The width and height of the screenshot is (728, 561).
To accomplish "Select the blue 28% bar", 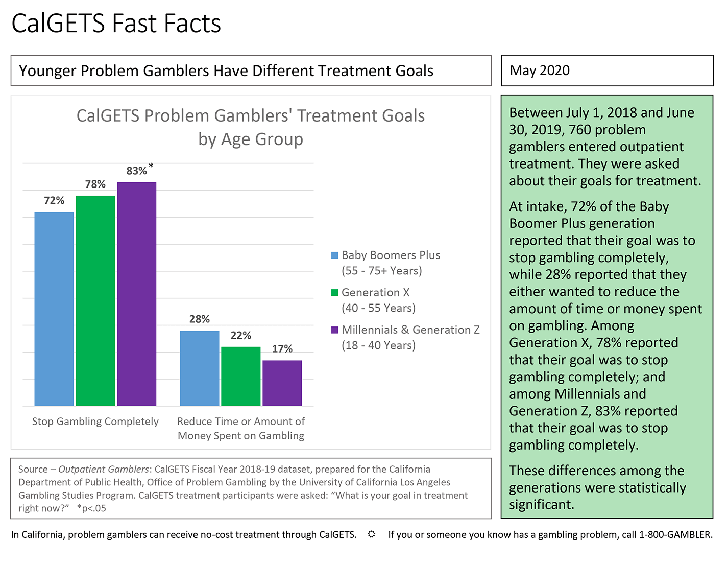I will (200, 368).
